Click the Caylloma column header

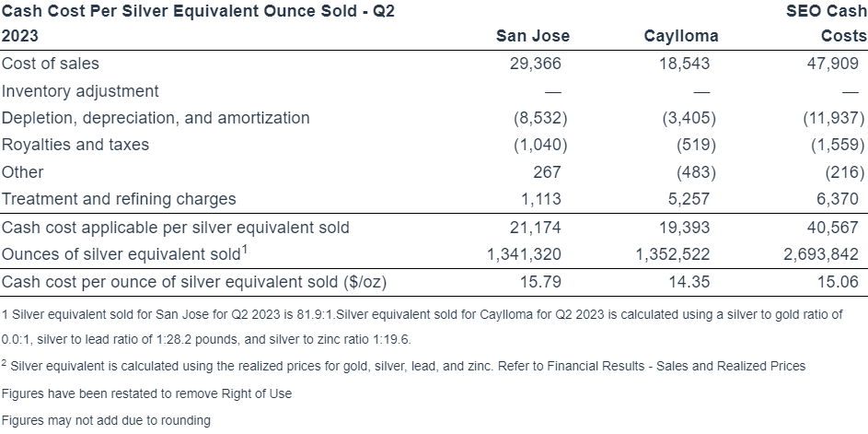pos(681,36)
